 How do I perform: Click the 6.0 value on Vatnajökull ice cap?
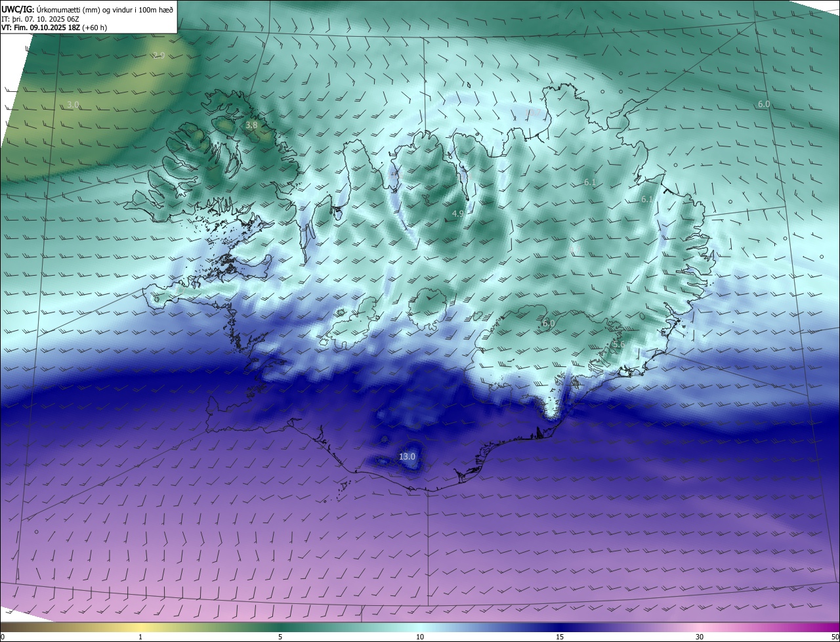549,323
